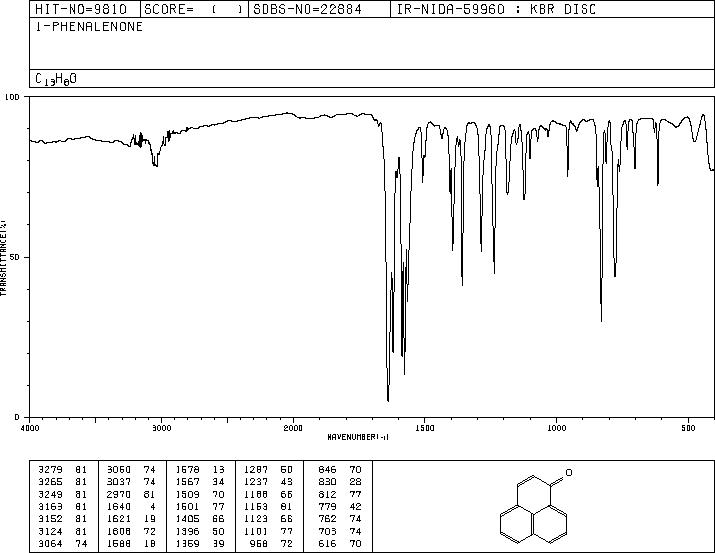Screen dimensions: 715x553
Task: Select peak table entry 1396
Action: click(187, 531)
